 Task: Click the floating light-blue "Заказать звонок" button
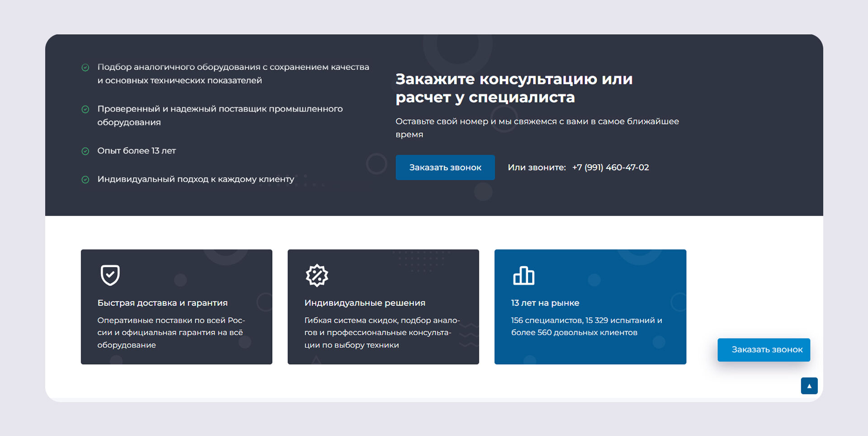pos(764,350)
